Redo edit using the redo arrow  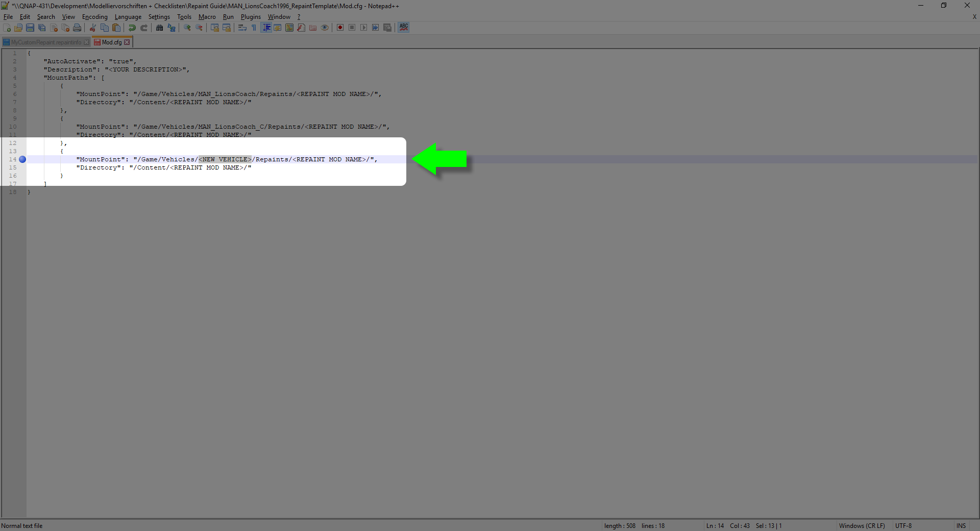point(144,28)
